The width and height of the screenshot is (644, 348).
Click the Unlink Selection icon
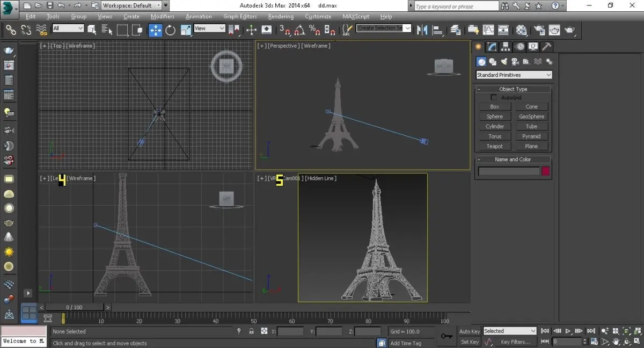coord(26,30)
